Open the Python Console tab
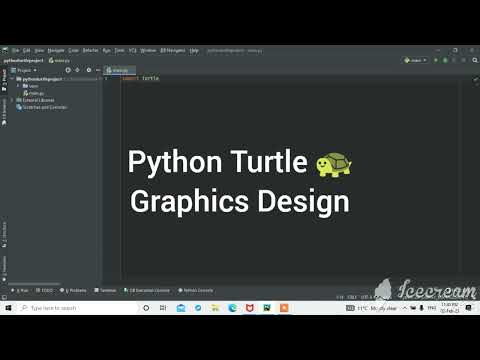Screen dimensions: 480x360 196,291
